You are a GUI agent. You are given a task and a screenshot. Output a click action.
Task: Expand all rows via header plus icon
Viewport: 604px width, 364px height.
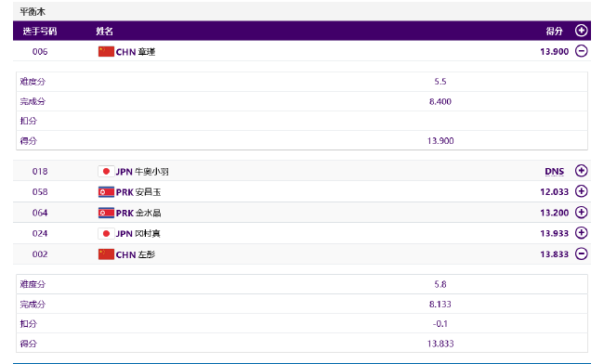point(582,31)
